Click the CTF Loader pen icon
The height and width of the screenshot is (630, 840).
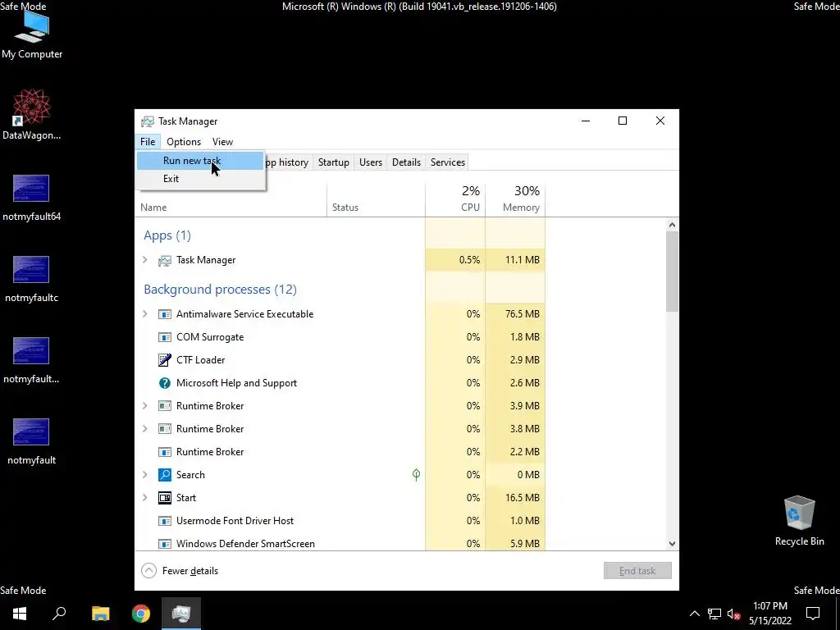pyautogui.click(x=164, y=360)
